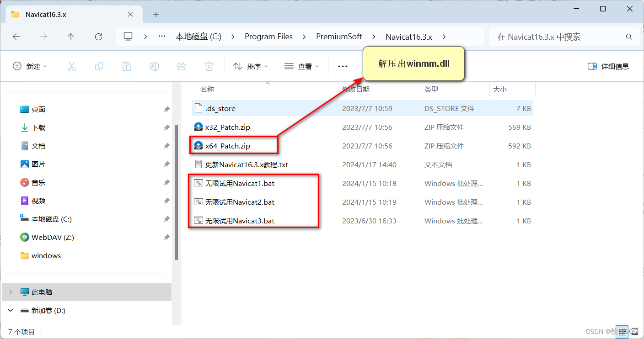Select WebDAV (Z:) in the sidebar
The image size is (644, 339).
click(x=53, y=237)
